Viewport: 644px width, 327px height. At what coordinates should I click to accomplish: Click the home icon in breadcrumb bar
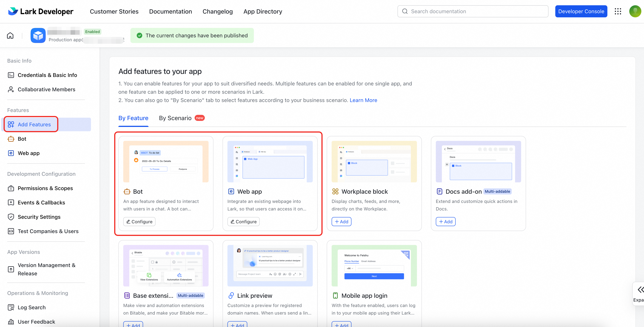pos(10,35)
